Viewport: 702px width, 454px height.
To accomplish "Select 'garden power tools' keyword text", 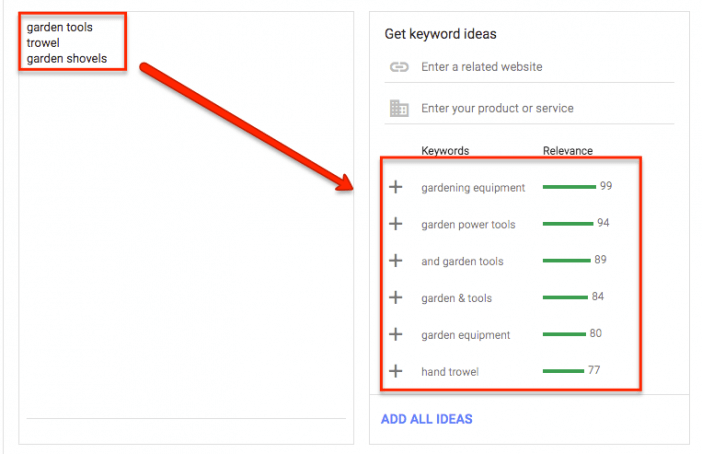I will pyautogui.click(x=468, y=224).
